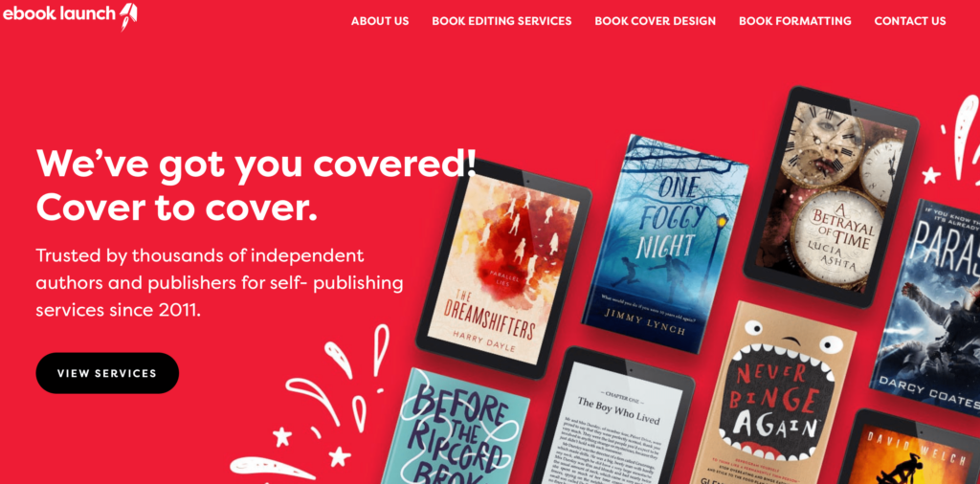This screenshot has height=484, width=980.
Task: Click the ebook launch rocket logo icon
Action: point(128,16)
